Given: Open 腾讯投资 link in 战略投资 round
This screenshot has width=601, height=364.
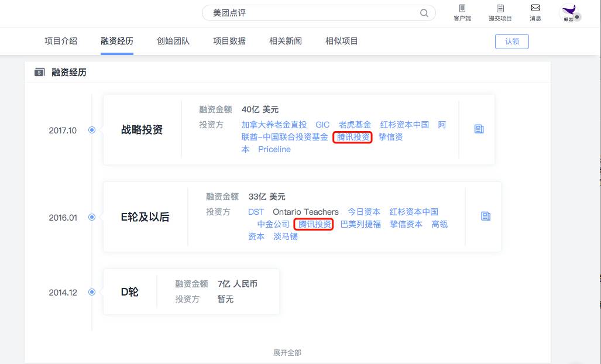Looking at the screenshot, I should [353, 137].
